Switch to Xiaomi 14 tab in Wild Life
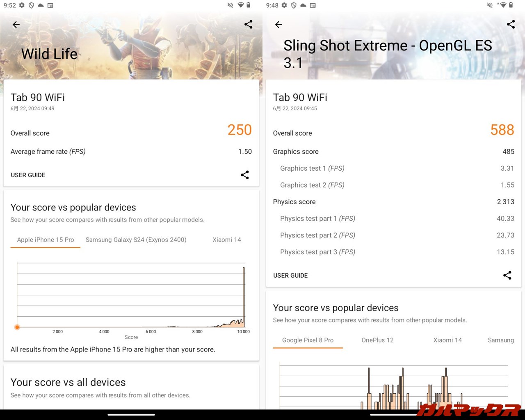The width and height of the screenshot is (525, 420). pos(226,240)
